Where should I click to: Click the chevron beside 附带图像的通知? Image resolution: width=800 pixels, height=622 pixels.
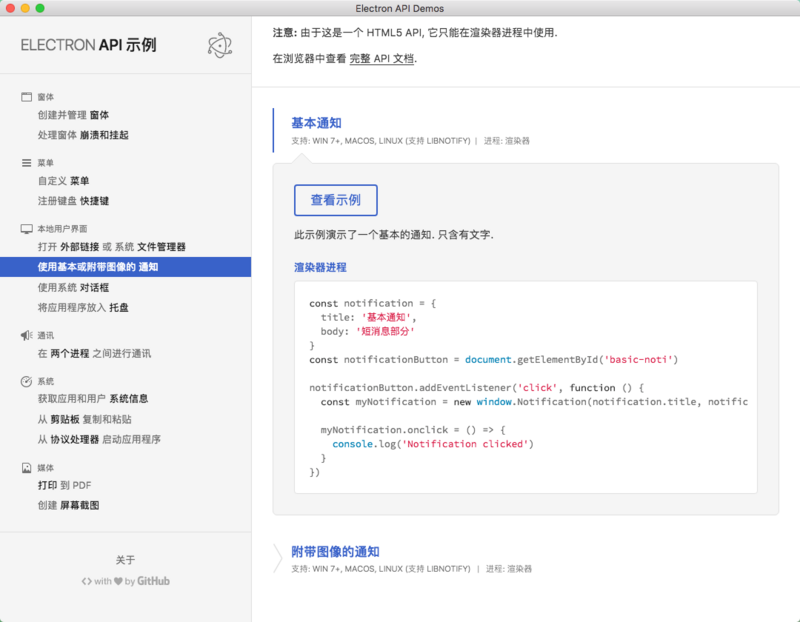click(x=278, y=558)
